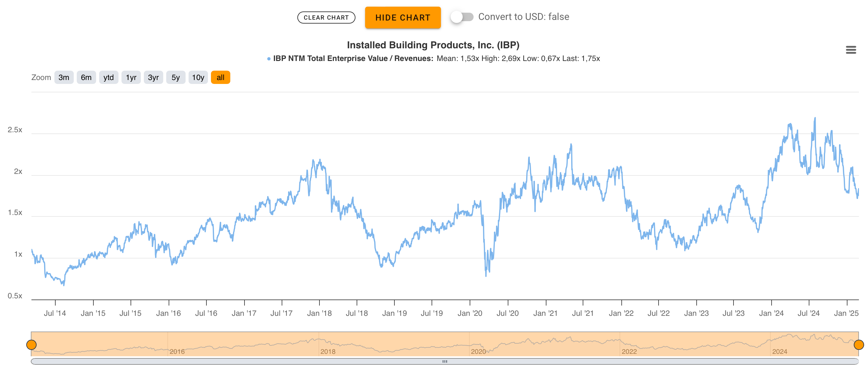The image size is (868, 375).
Task: Set zoom range to 5y
Action: 176,77
